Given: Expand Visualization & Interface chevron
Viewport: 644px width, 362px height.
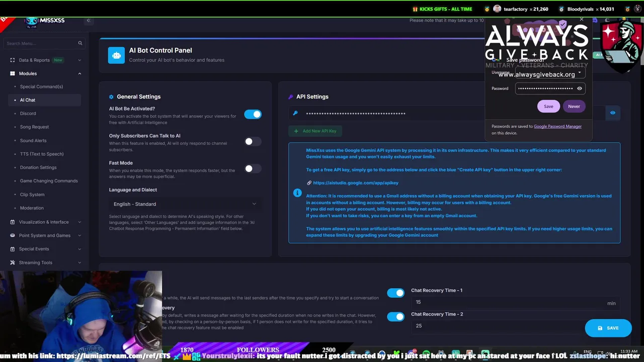Looking at the screenshot, I should 79,222.
